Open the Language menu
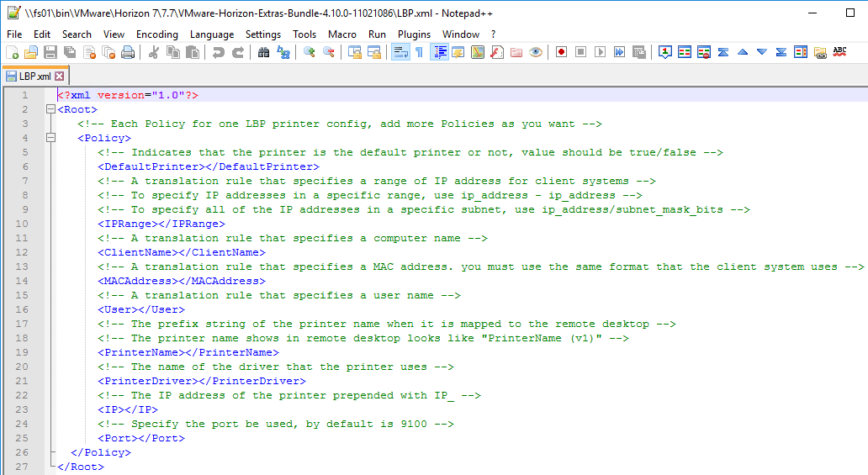Viewport: 868px width, 475px height. (212, 34)
